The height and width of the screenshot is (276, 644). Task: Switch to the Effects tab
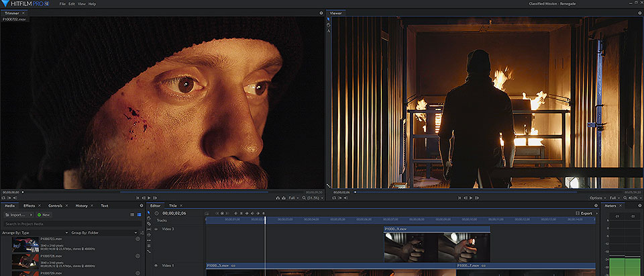29,205
